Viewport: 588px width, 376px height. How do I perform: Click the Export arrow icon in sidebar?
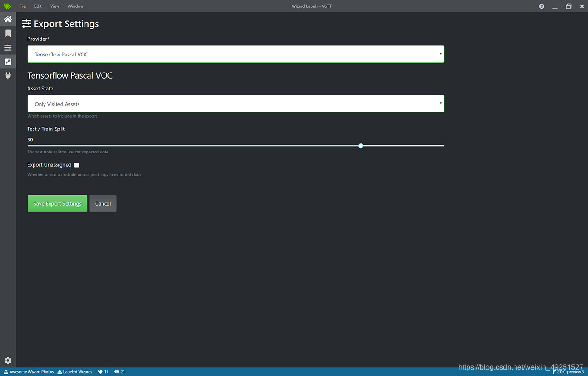pyautogui.click(x=8, y=62)
